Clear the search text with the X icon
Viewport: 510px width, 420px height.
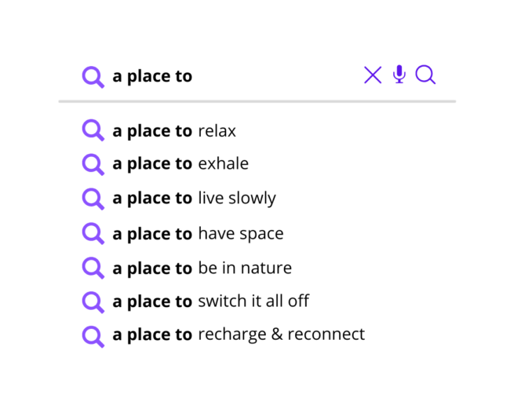373,75
